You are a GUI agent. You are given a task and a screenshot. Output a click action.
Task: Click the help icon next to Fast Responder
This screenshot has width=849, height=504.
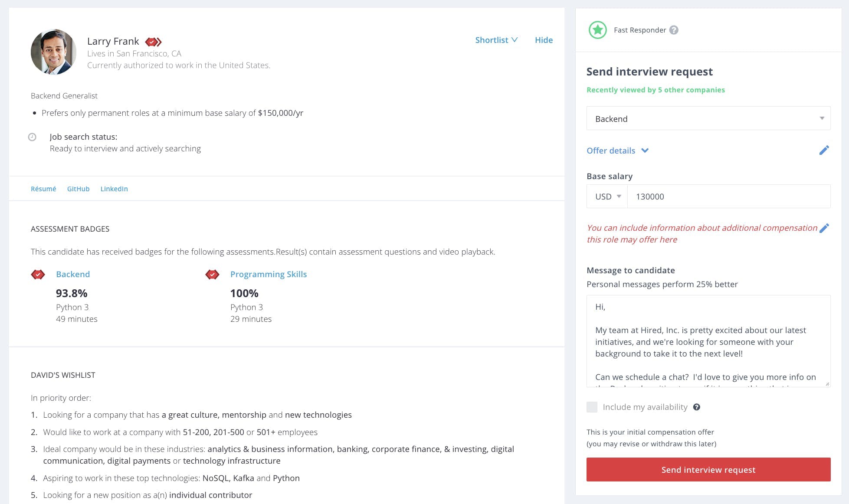674,30
